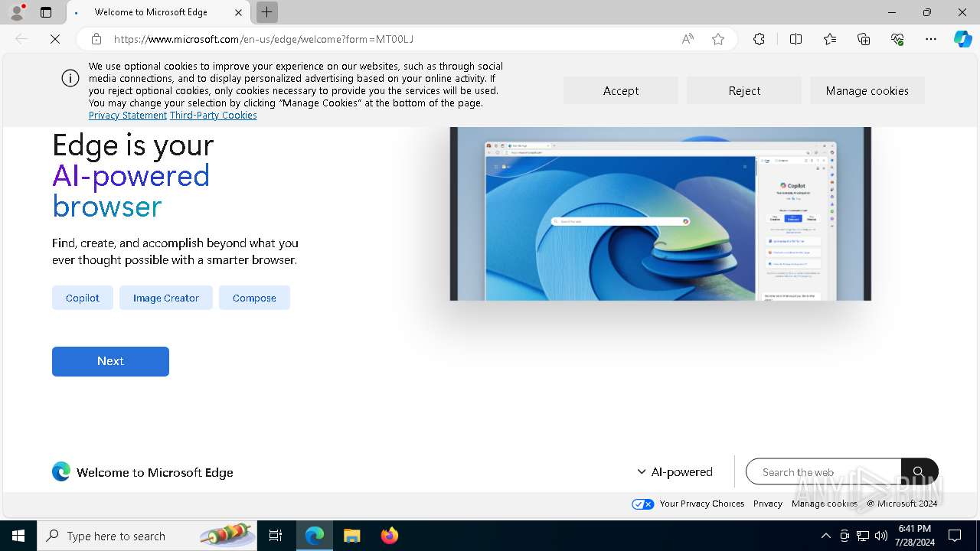Click the Edge browser preview image
Viewport: 980px width, 551px height.
coord(660,214)
